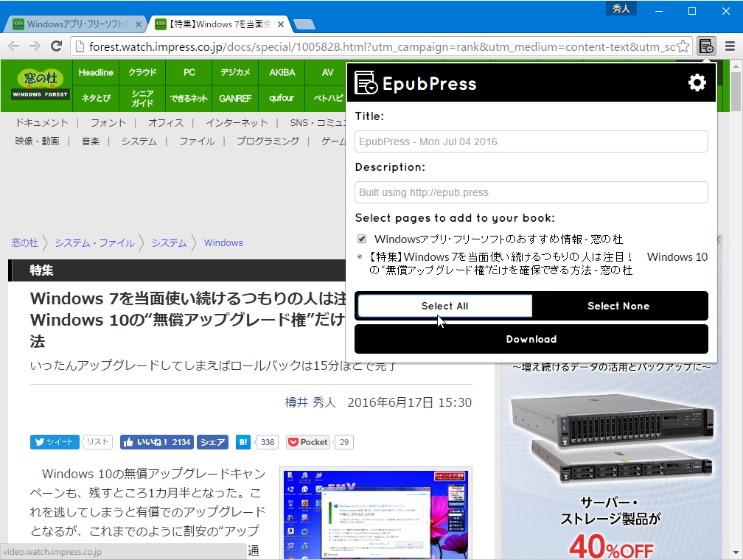Open the ファイル category link

pyautogui.click(x=197, y=141)
